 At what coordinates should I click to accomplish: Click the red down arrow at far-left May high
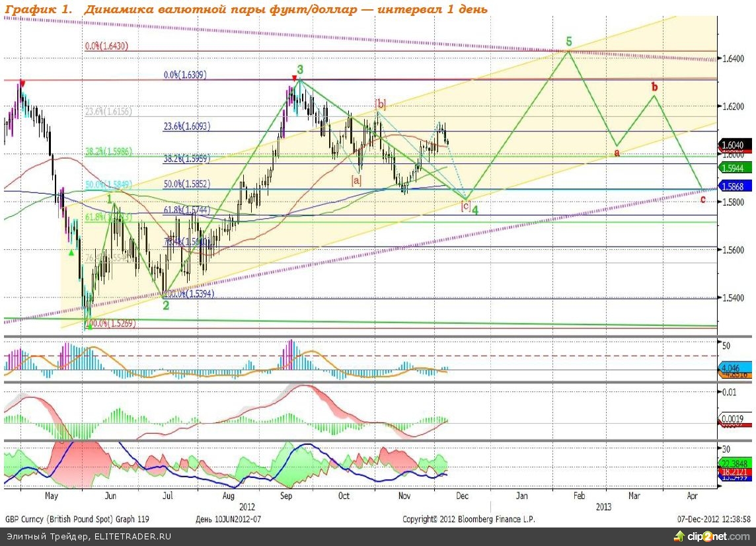(22, 83)
